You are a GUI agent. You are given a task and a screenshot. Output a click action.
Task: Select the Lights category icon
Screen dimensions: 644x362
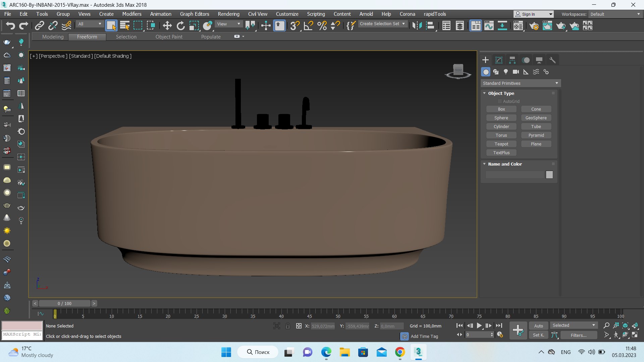(x=506, y=72)
